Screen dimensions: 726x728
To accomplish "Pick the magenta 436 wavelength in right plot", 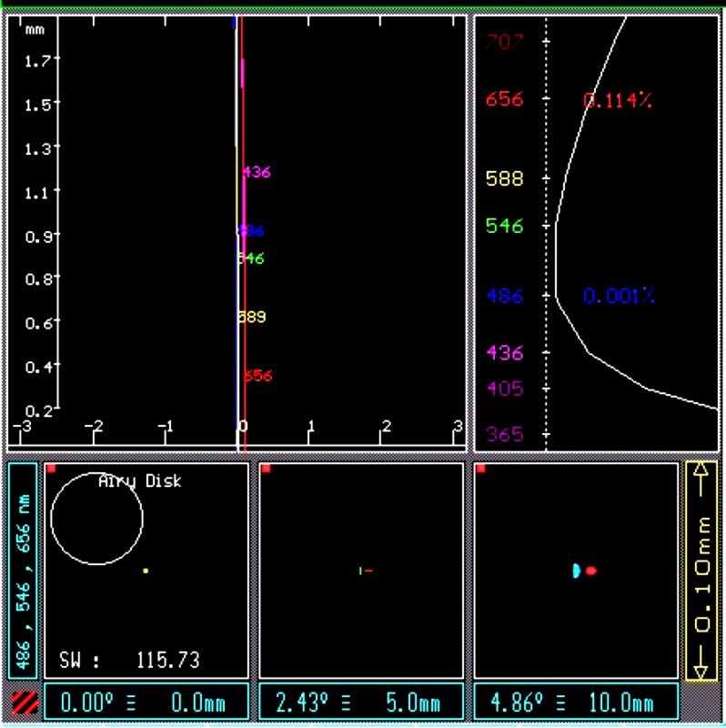I will click(504, 352).
